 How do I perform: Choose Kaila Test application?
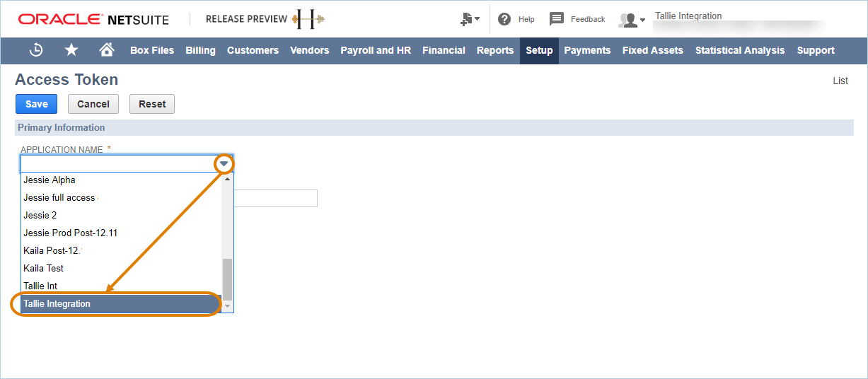pyautogui.click(x=121, y=268)
